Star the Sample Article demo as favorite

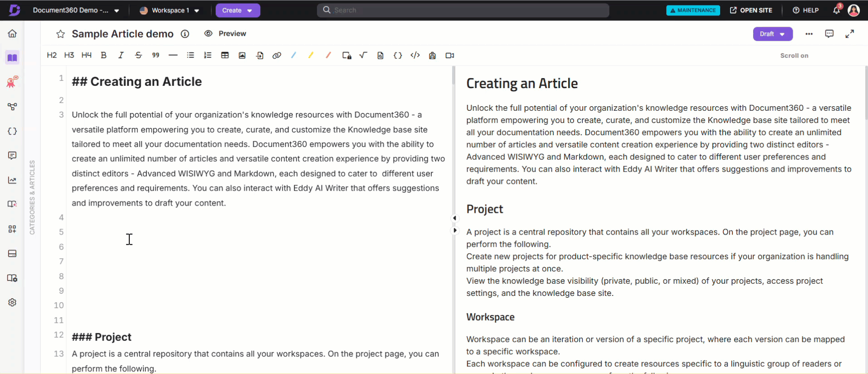(60, 34)
